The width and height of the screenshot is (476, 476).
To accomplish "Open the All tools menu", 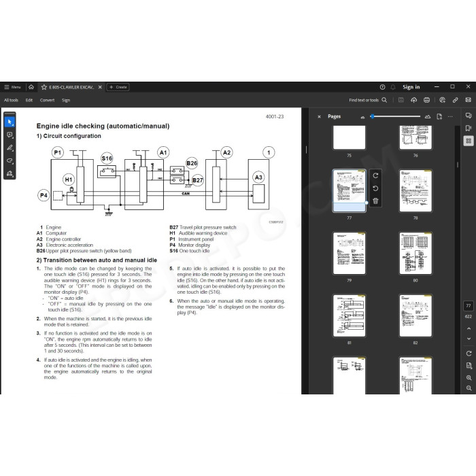I will [12, 100].
